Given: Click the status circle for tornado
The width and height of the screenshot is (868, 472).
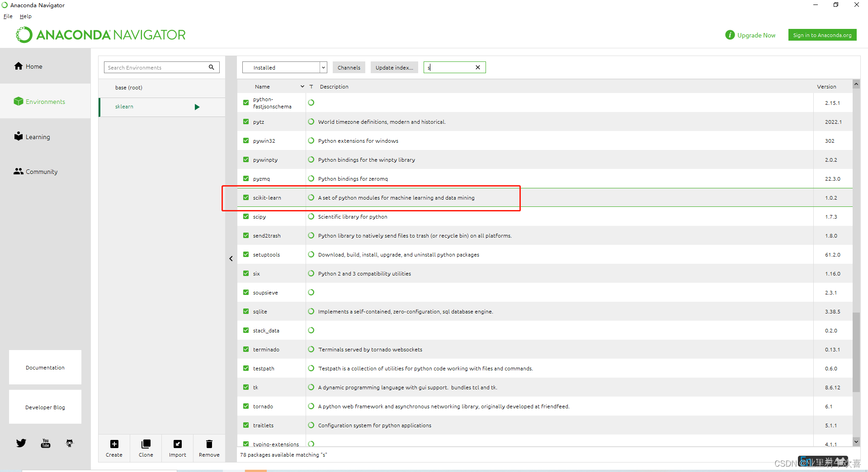Looking at the screenshot, I should tap(311, 406).
